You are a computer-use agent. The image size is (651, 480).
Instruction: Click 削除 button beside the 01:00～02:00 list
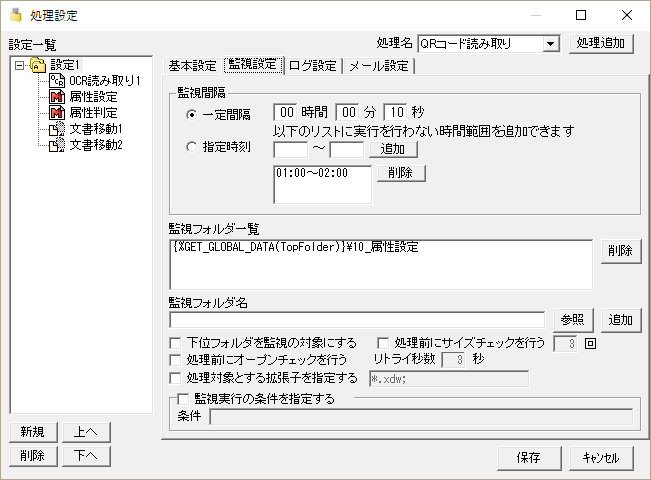(x=401, y=173)
